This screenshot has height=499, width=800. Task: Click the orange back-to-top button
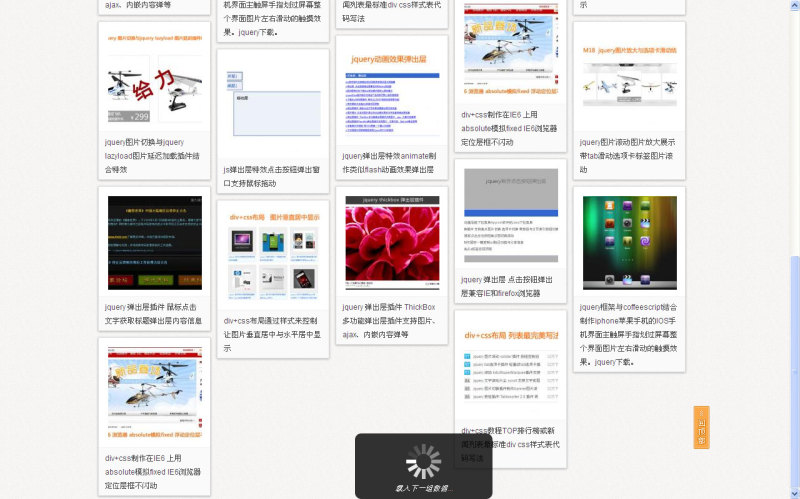701,427
